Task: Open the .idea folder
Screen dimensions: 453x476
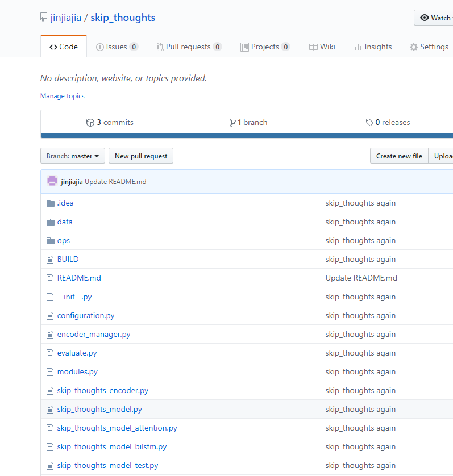Action: click(x=65, y=203)
